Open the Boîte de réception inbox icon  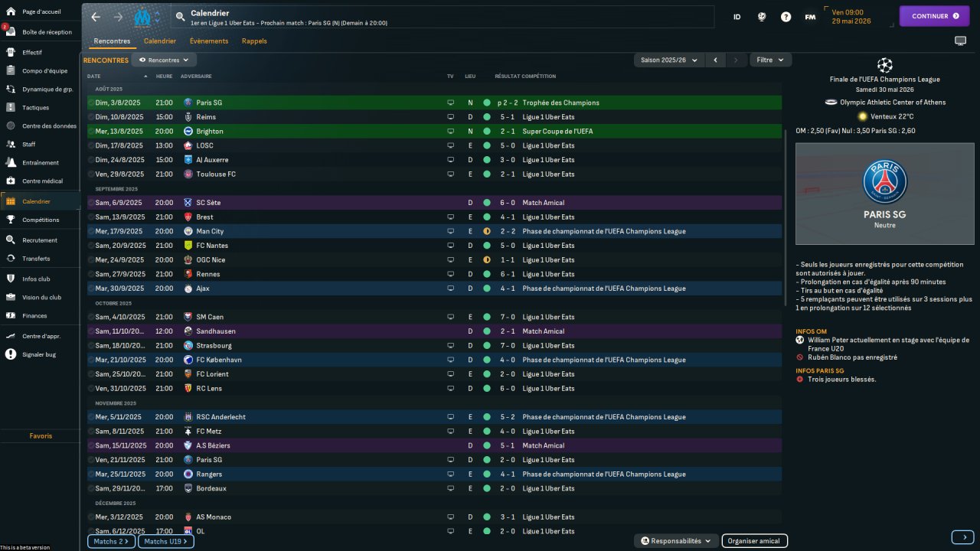click(x=11, y=32)
